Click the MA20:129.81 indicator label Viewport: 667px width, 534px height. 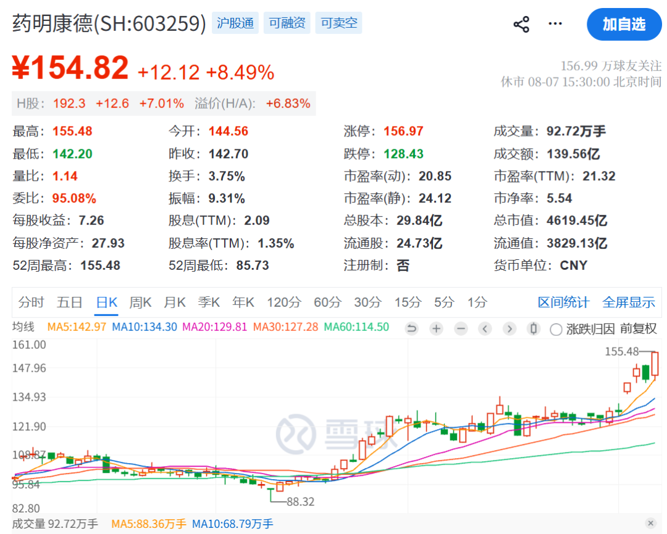pyautogui.click(x=215, y=327)
